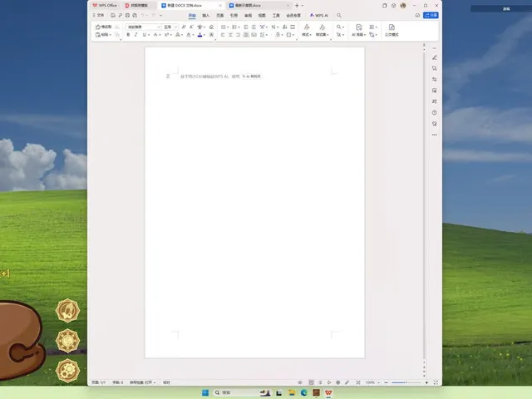Click the print icon in quick toolbar
Screen dimensions: 532x399
(x=127, y=15)
